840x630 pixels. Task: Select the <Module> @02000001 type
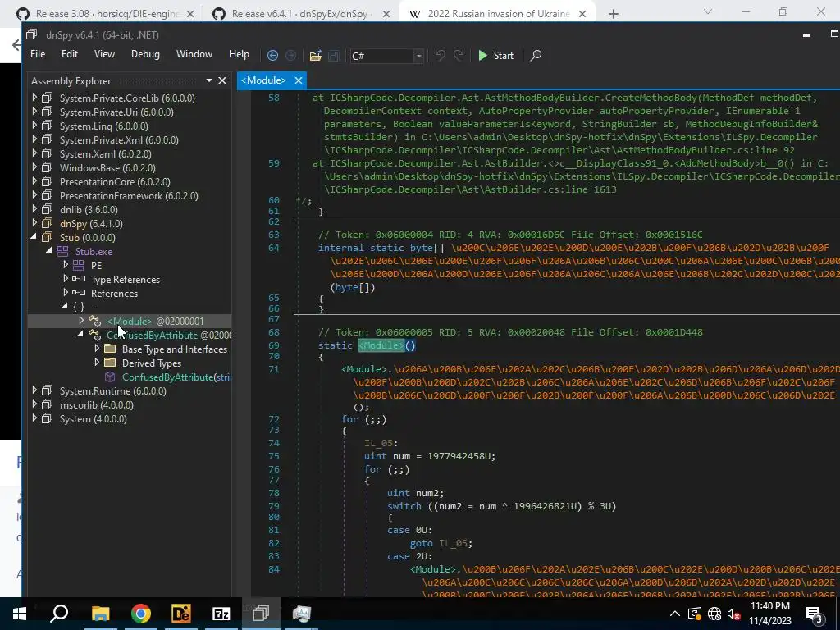pyautogui.click(x=155, y=321)
